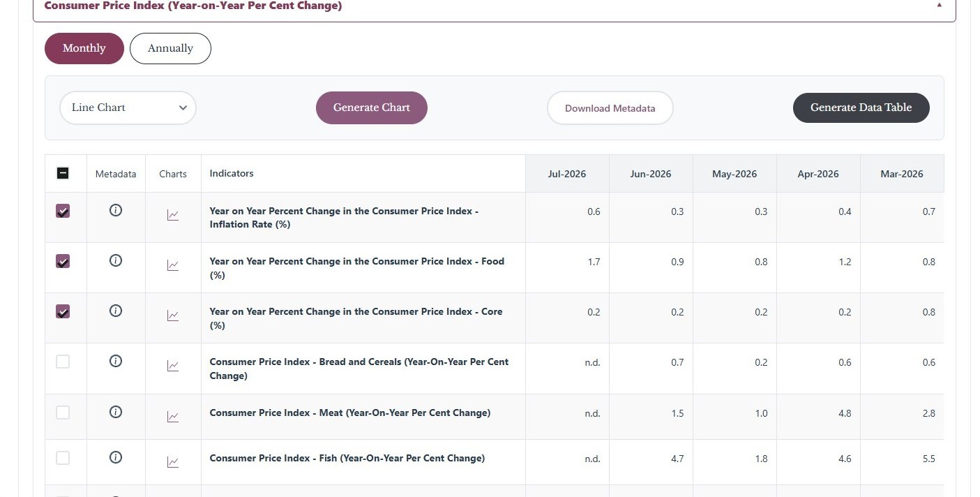This screenshot has height=497, width=980.
Task: Open metadata info for CPI Core row
Action: pos(116,311)
